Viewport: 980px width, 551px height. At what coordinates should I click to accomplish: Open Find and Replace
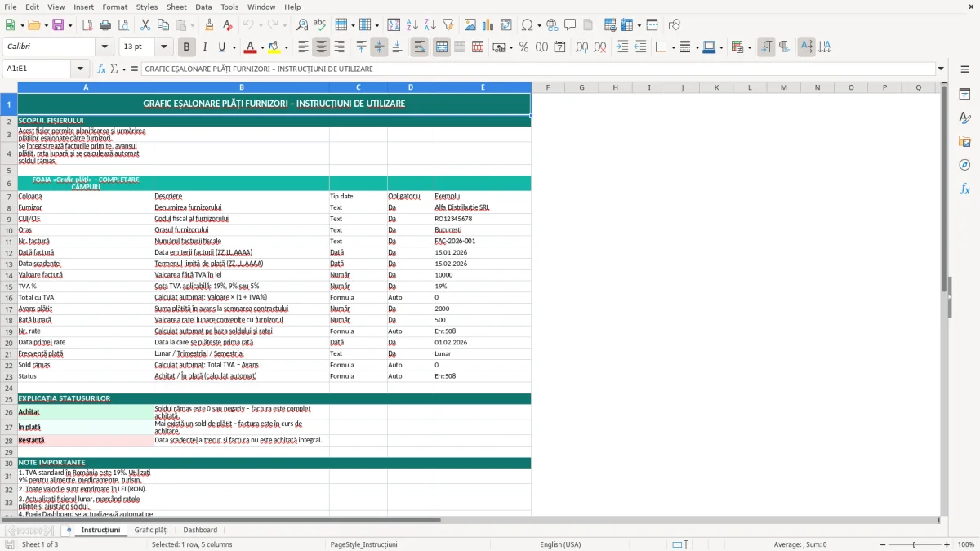coord(302,25)
